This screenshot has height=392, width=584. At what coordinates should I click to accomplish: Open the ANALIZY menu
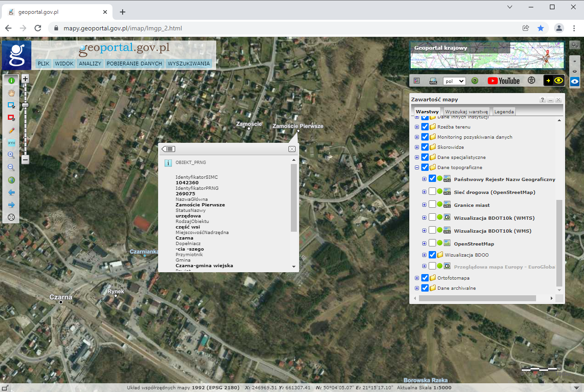(x=89, y=64)
